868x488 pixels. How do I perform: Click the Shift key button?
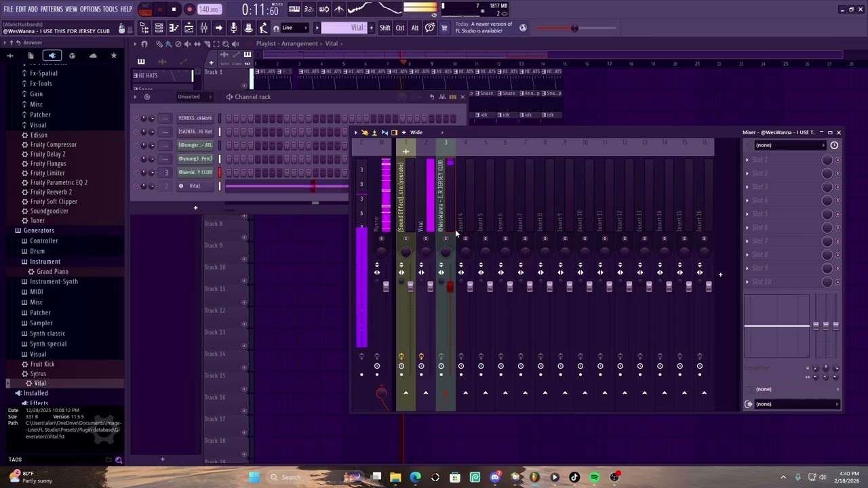(384, 28)
